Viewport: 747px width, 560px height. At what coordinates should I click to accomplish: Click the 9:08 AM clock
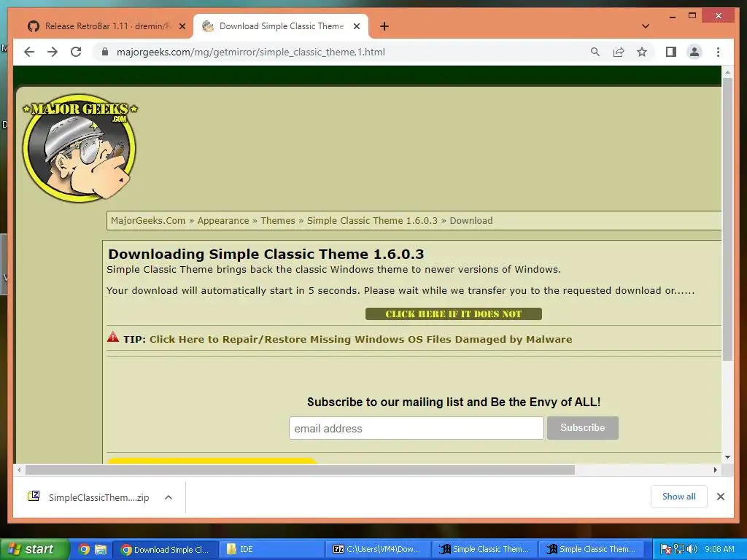[x=719, y=549]
